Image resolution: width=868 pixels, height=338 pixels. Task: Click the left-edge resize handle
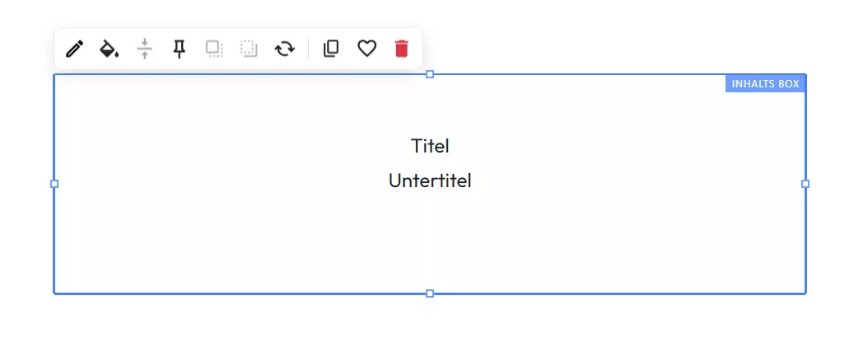click(x=54, y=184)
